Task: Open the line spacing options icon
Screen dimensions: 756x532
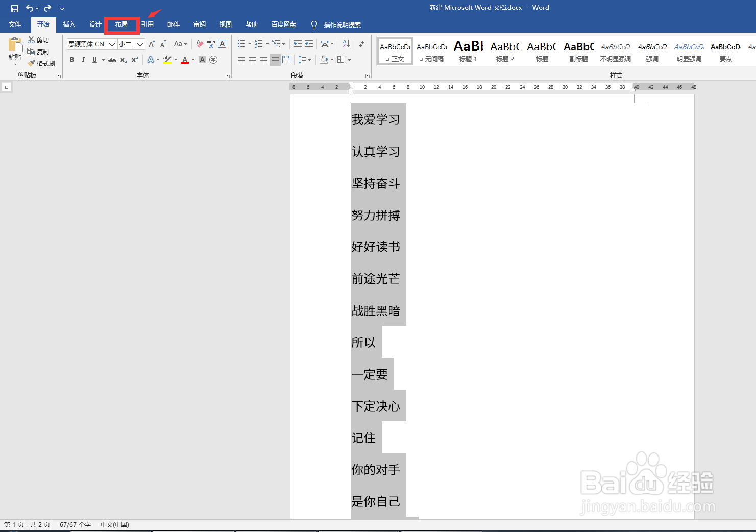Action: pyautogui.click(x=302, y=60)
